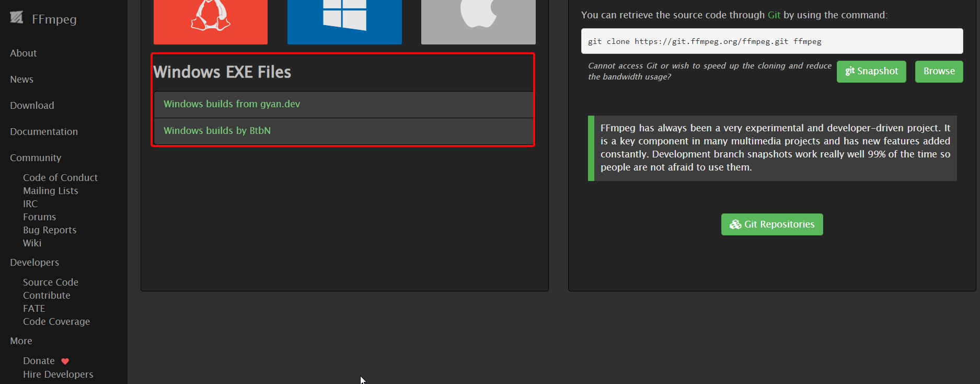
Task: Go to Source Code
Action: pos(51,283)
